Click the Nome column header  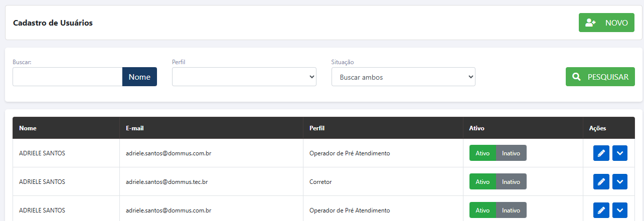28,128
